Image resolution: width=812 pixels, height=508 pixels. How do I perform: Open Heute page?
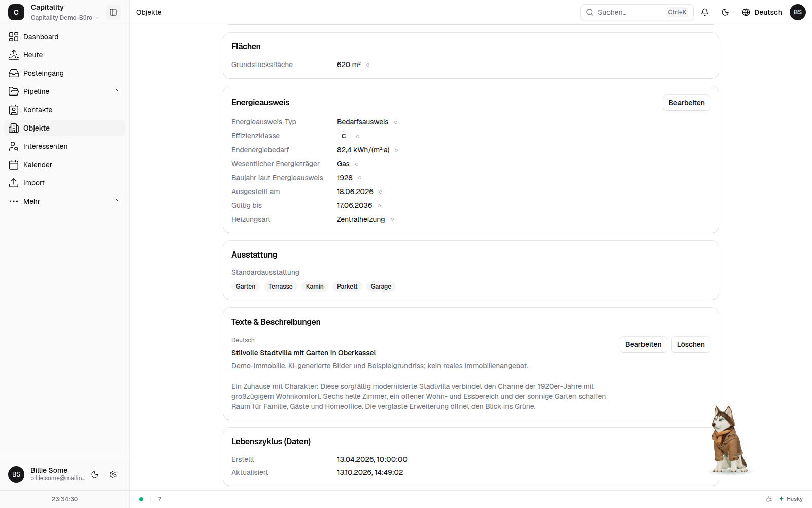[x=64, y=55]
